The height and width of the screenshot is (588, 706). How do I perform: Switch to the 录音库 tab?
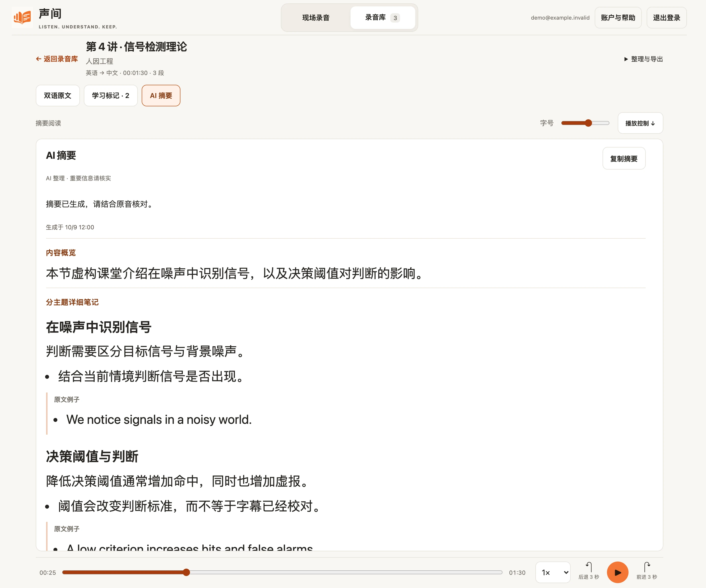[x=383, y=18]
